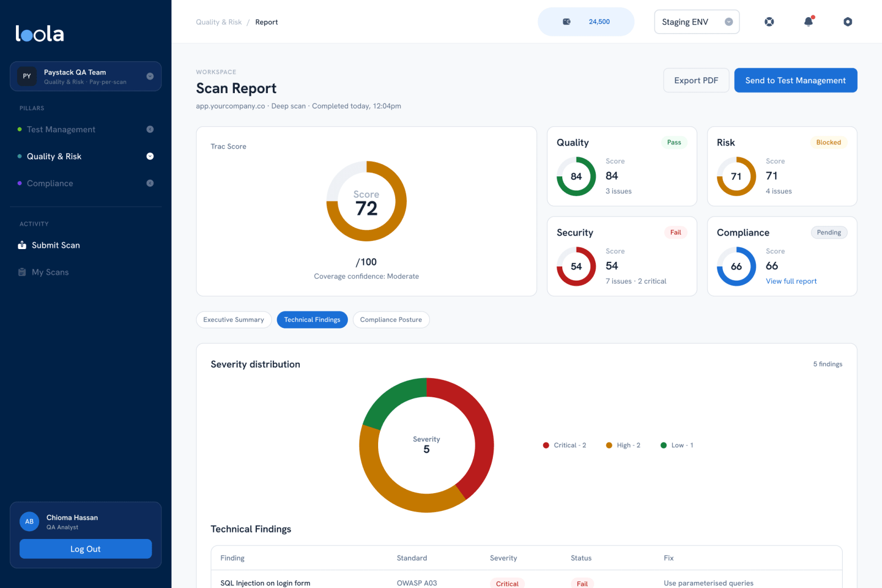Open the notifications bell
The height and width of the screenshot is (588, 882).
point(808,21)
